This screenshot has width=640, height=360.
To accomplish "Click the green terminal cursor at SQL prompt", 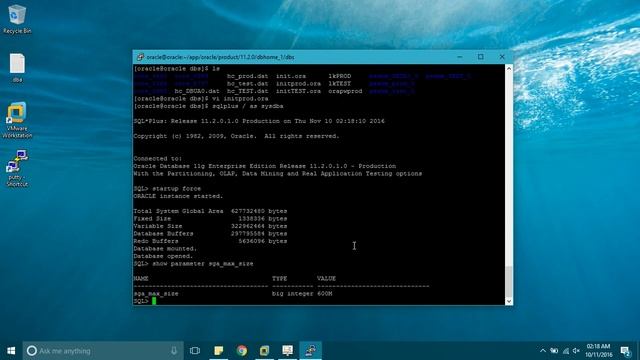I will click(154, 301).
